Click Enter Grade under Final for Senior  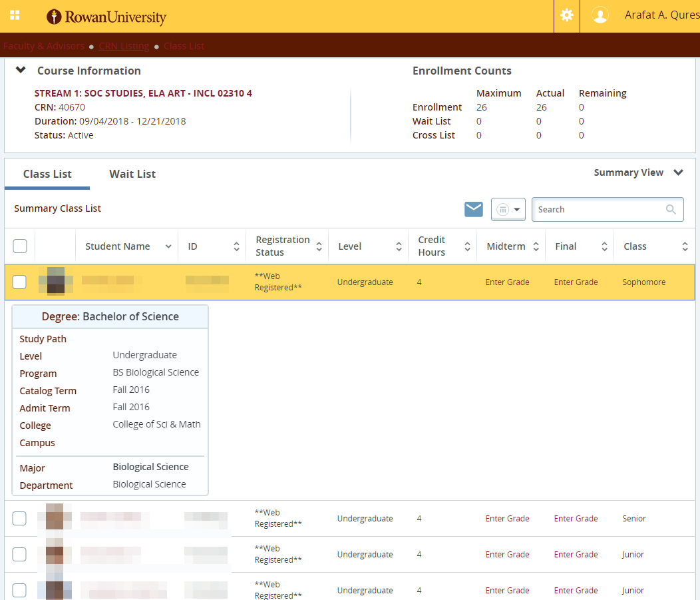[x=576, y=519]
